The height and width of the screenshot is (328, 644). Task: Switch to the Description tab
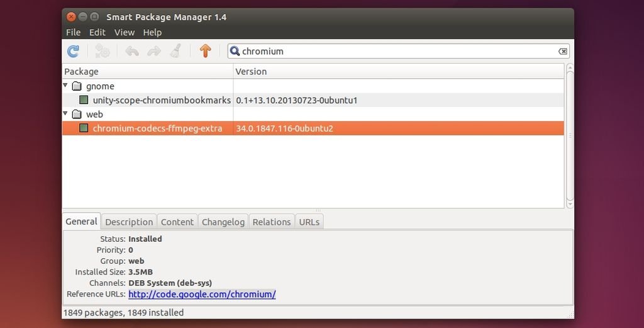129,222
